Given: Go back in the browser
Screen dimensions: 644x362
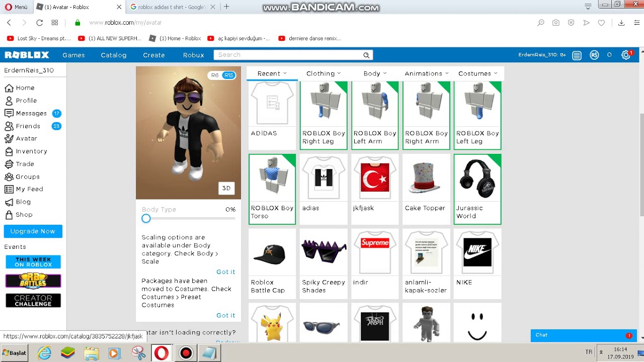Looking at the screenshot, I should tap(9, 23).
